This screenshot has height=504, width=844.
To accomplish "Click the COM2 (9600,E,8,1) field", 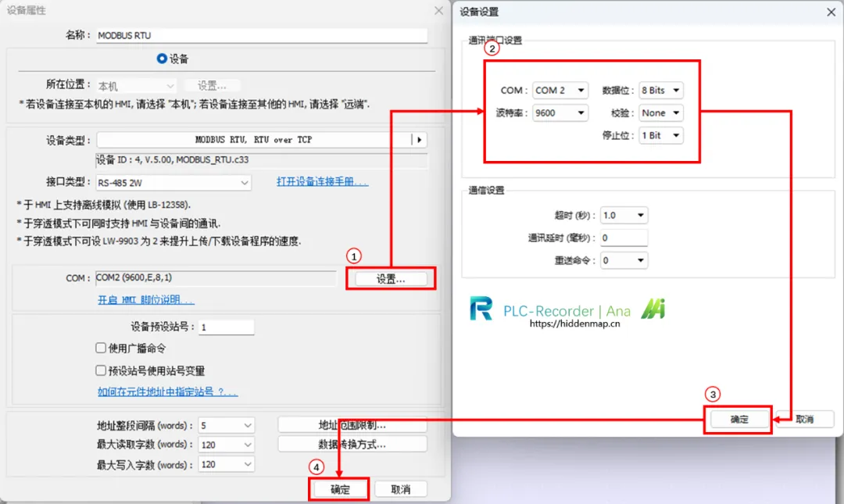I will (x=216, y=278).
